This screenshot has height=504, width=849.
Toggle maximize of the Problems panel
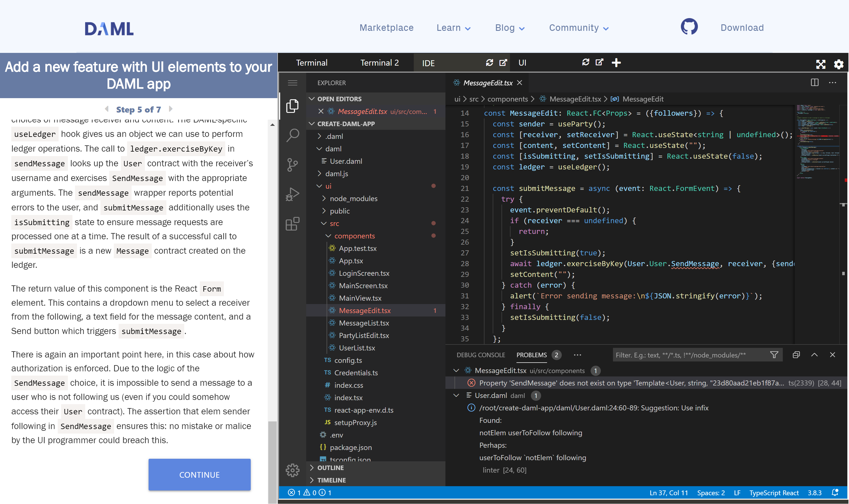coord(814,355)
